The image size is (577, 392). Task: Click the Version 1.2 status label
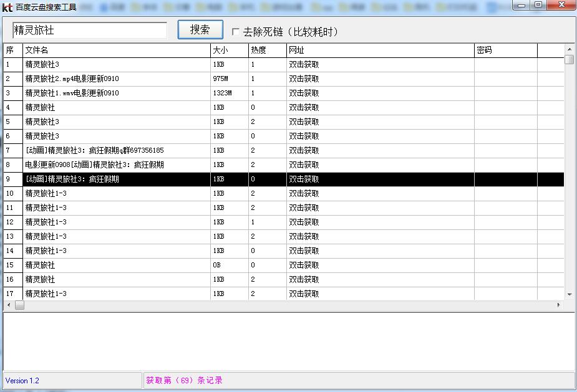[23, 381]
